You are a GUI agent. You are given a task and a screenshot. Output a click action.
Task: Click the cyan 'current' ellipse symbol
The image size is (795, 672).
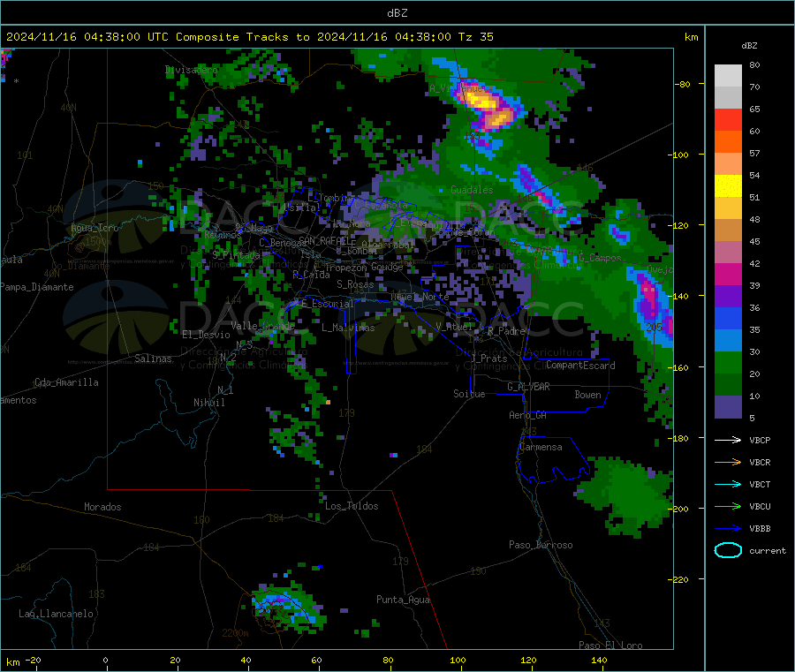pyautogui.click(x=728, y=550)
